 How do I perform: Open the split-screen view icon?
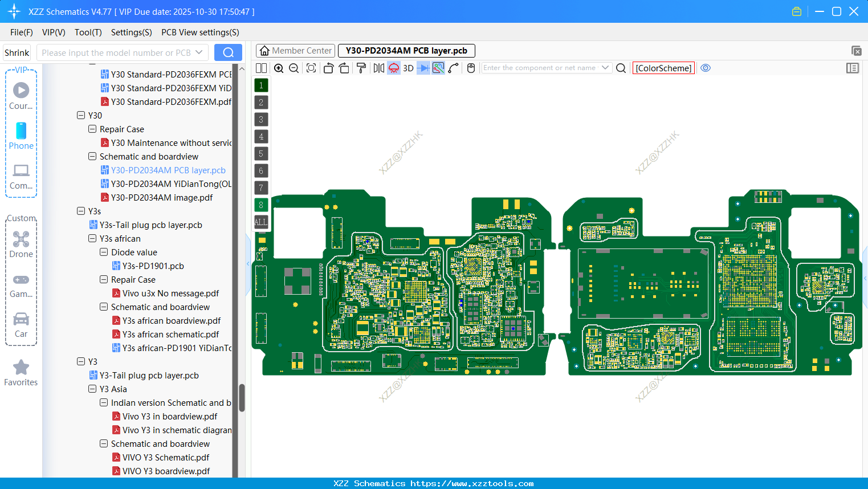coord(261,68)
